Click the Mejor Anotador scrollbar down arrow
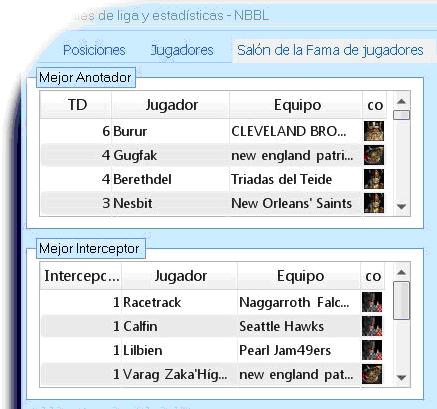Screen dimensions: 437x409 click(402, 207)
